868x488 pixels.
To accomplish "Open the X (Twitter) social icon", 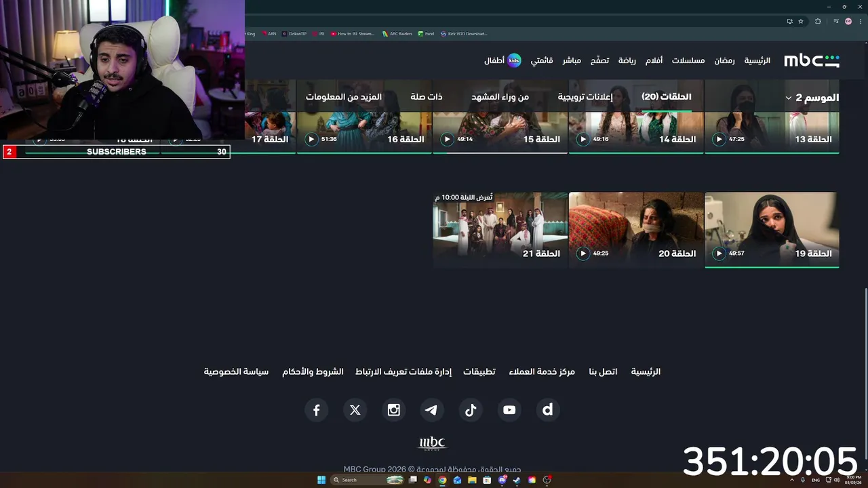I will click(355, 409).
